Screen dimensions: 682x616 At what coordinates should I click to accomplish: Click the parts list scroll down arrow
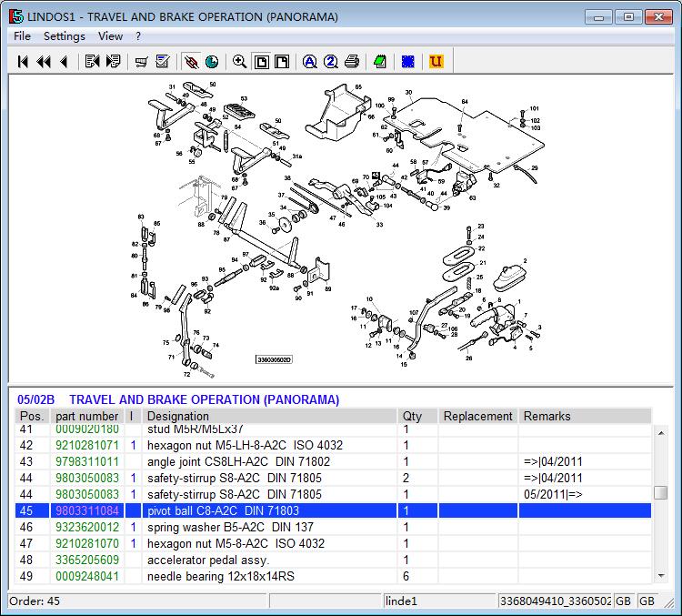(661, 576)
